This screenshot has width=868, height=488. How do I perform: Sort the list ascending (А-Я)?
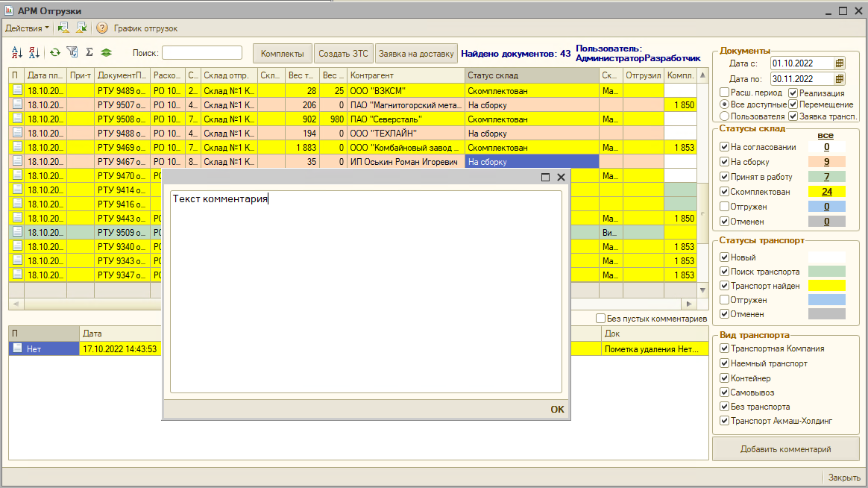tap(17, 53)
